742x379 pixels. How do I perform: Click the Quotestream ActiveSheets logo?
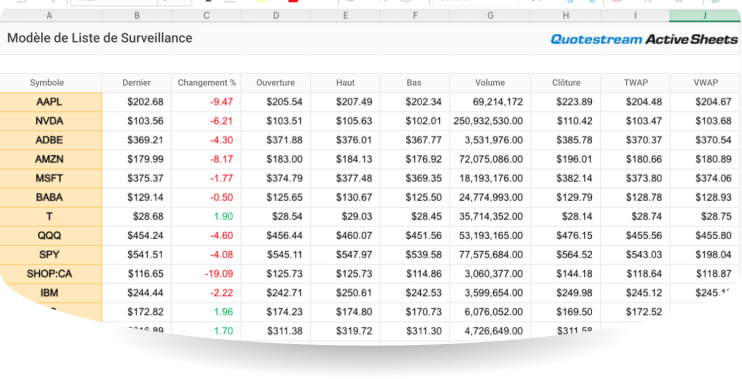tap(644, 39)
